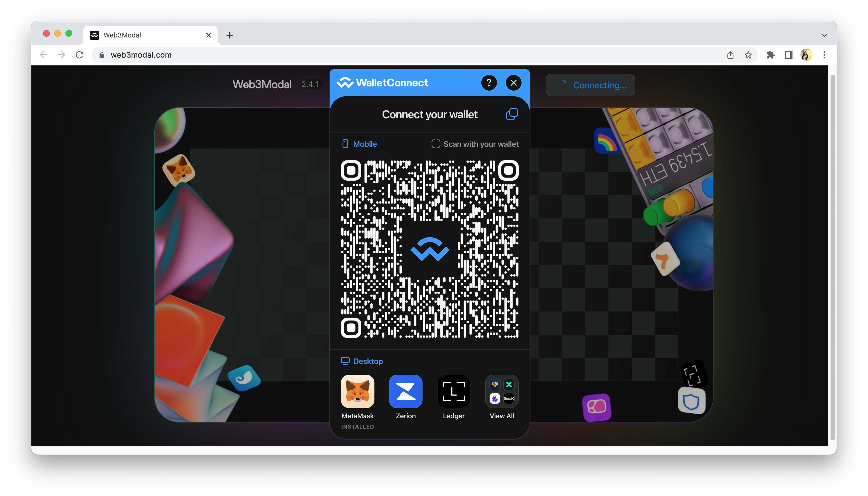The width and height of the screenshot is (868, 496).
Task: Toggle the browser side panel
Action: coord(788,55)
